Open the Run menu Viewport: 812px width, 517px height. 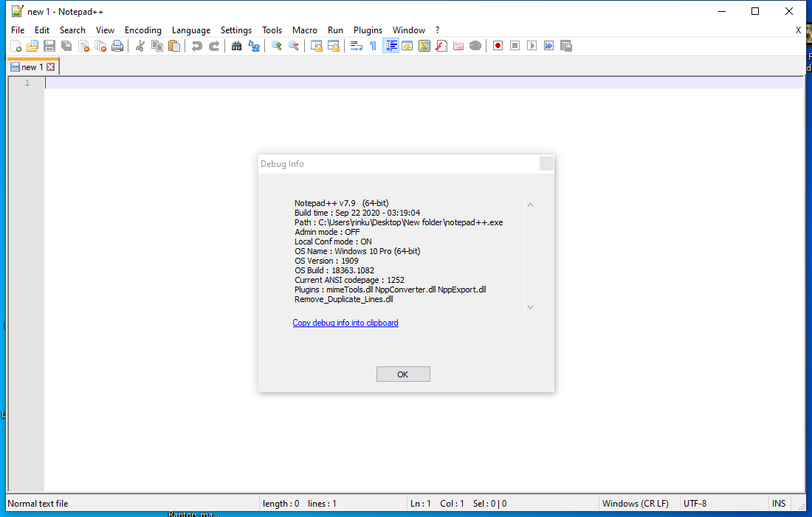point(336,30)
